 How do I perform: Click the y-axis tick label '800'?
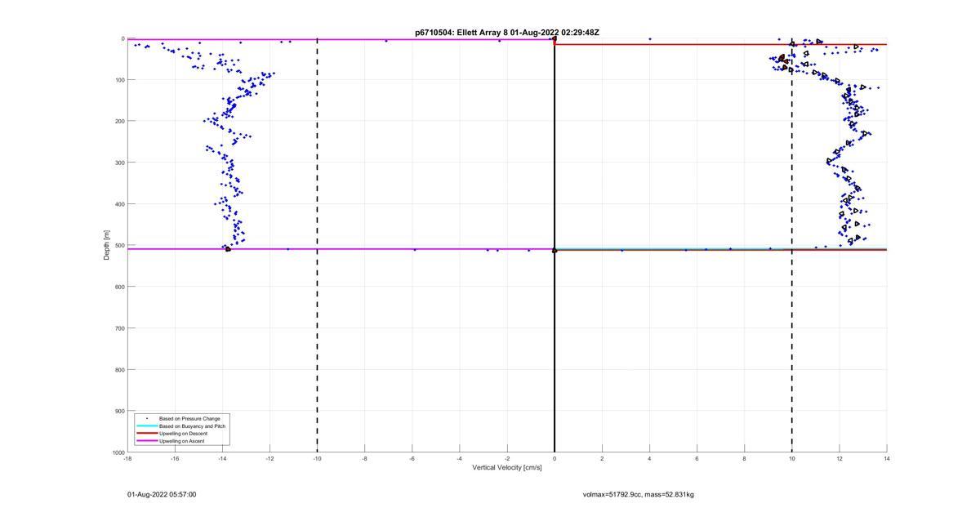pos(118,370)
